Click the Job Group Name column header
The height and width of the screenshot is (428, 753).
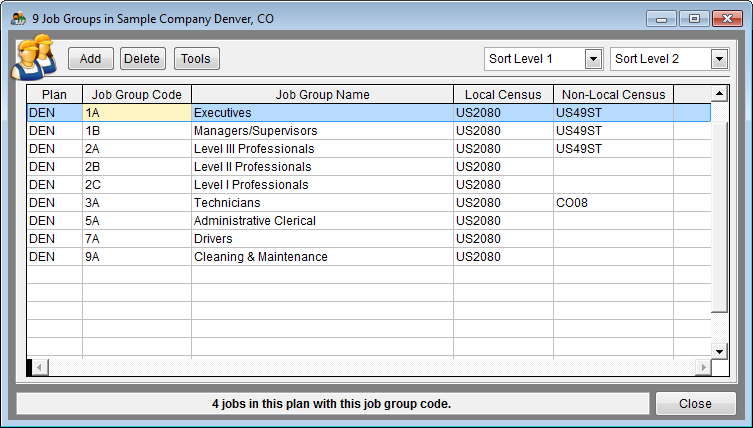323,95
